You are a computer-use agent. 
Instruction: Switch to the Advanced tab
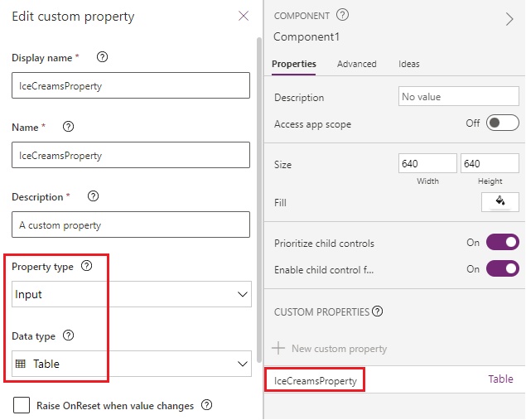(x=356, y=64)
